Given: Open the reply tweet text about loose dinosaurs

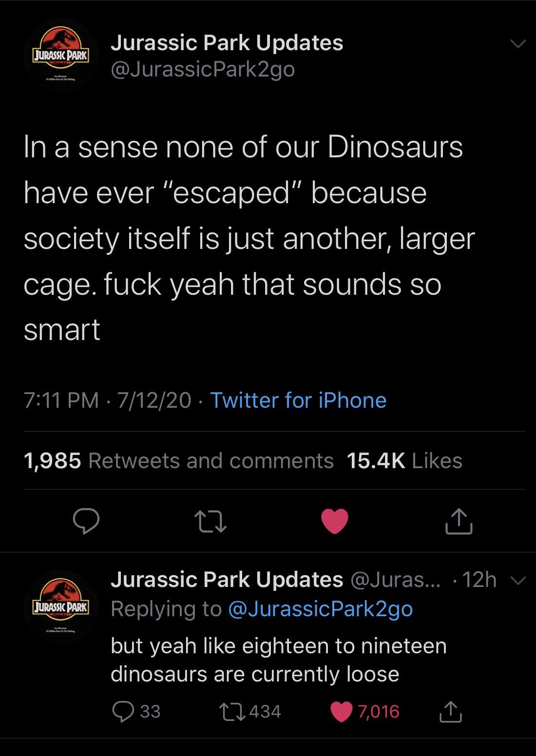Looking at the screenshot, I should coord(278,660).
